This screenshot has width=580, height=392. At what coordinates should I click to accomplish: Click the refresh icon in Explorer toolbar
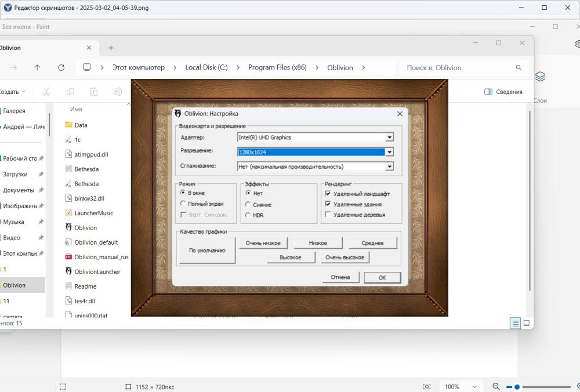pos(61,68)
